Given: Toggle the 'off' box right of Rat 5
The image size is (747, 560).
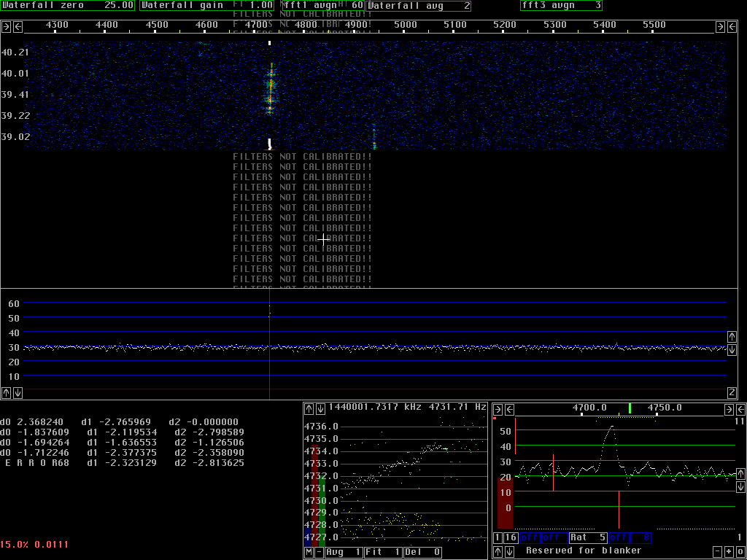Looking at the screenshot, I should [619, 537].
